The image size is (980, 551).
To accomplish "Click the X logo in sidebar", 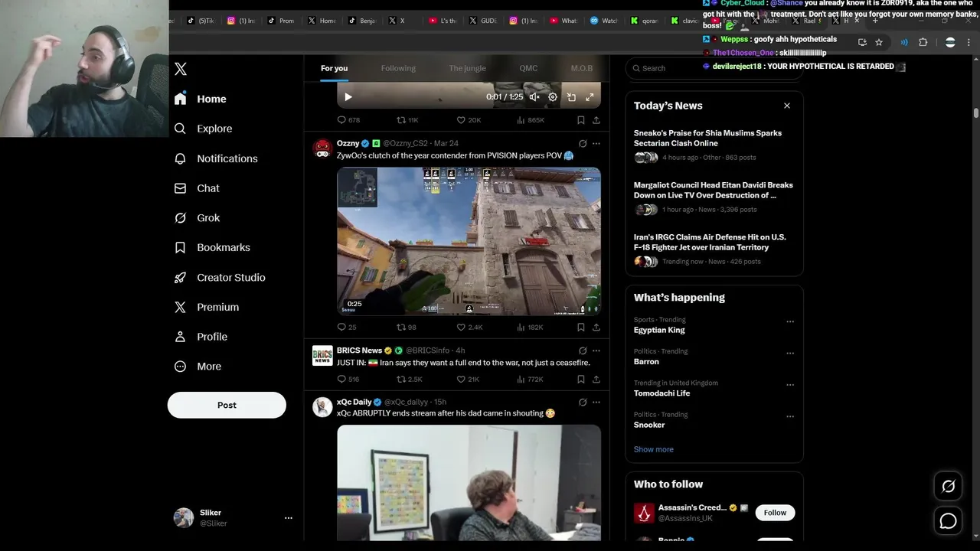I will coord(181,69).
